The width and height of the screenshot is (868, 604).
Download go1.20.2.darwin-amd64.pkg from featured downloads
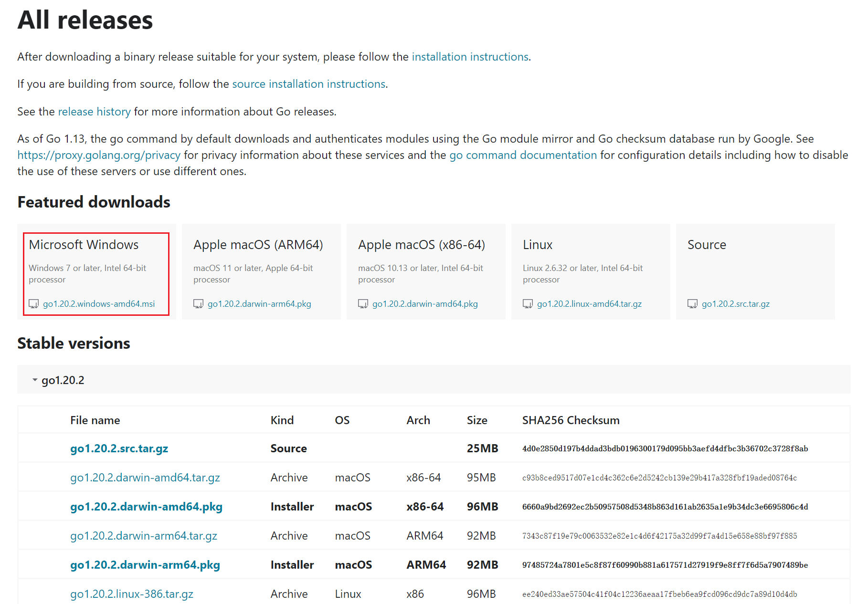coord(425,304)
